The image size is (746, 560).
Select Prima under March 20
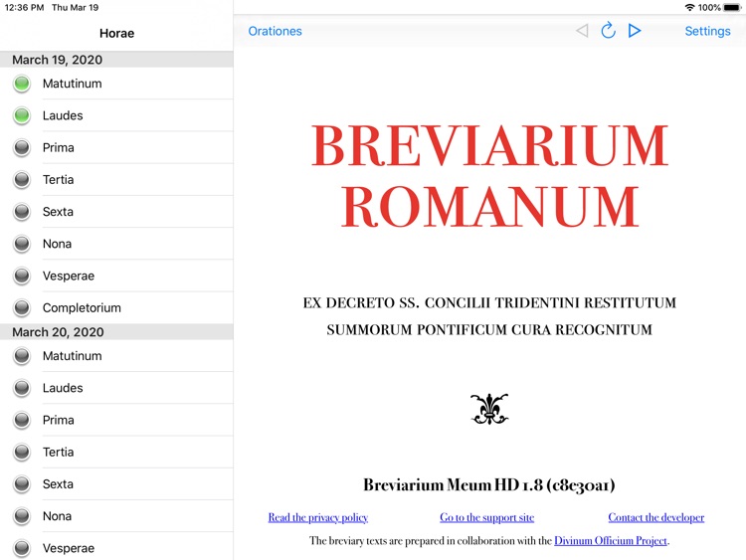point(116,420)
